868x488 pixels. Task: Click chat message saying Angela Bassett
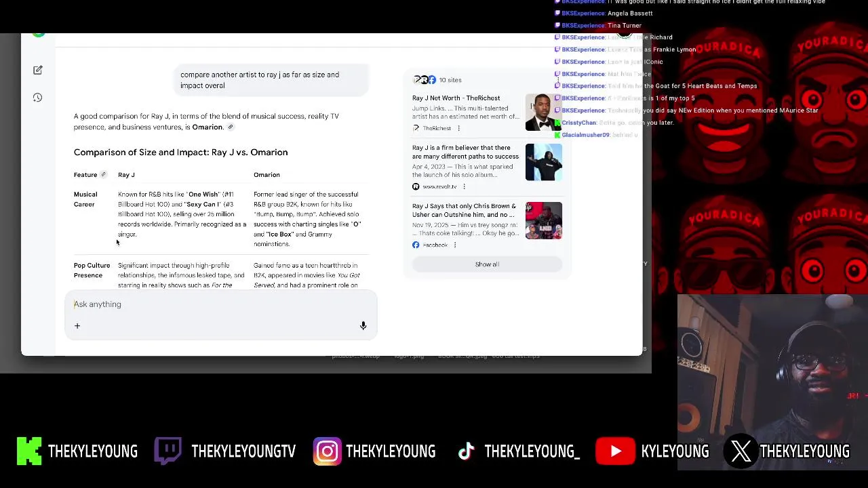pos(630,13)
